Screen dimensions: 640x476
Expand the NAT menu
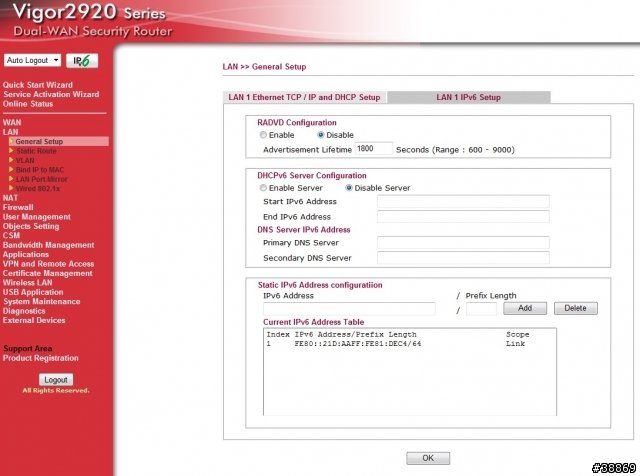click(x=10, y=198)
